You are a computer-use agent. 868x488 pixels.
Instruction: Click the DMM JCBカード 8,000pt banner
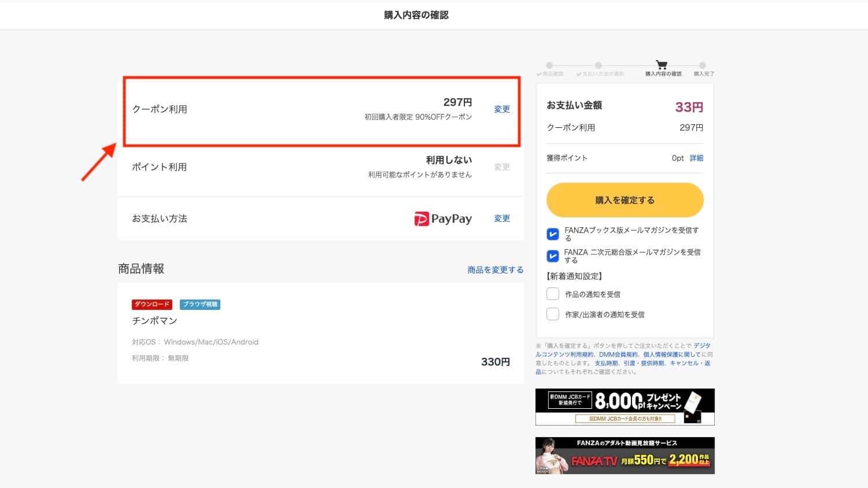click(x=625, y=407)
